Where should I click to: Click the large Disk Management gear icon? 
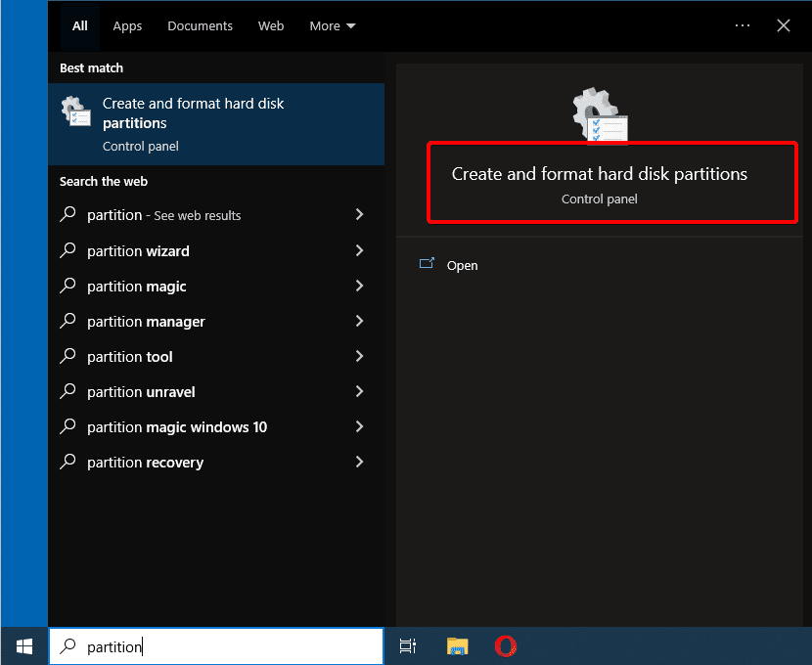coord(600,114)
